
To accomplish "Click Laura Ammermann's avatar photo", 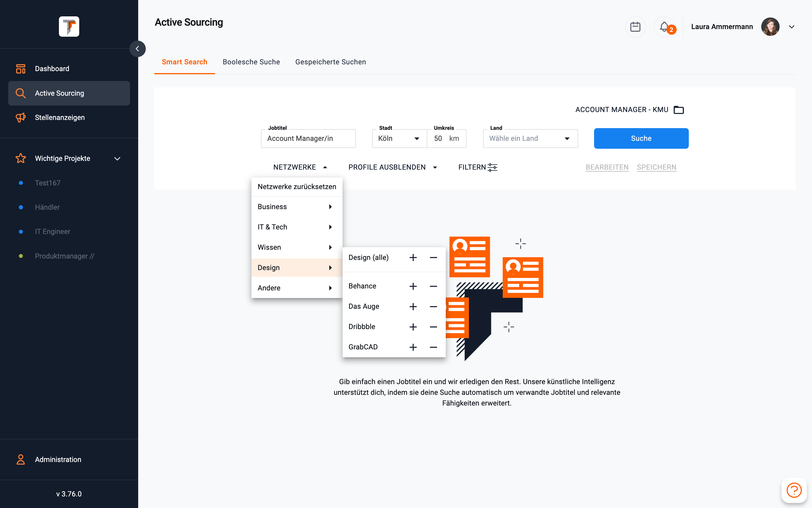I will pos(770,27).
